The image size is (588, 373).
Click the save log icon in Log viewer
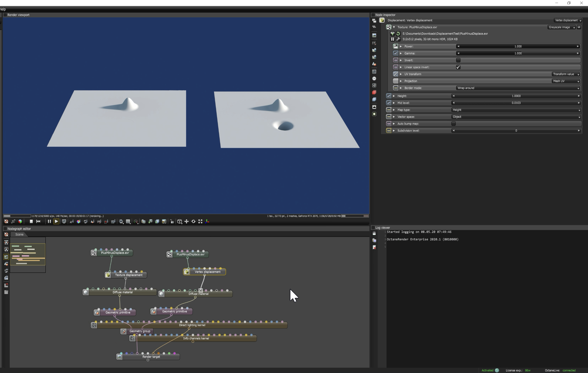tap(374, 233)
